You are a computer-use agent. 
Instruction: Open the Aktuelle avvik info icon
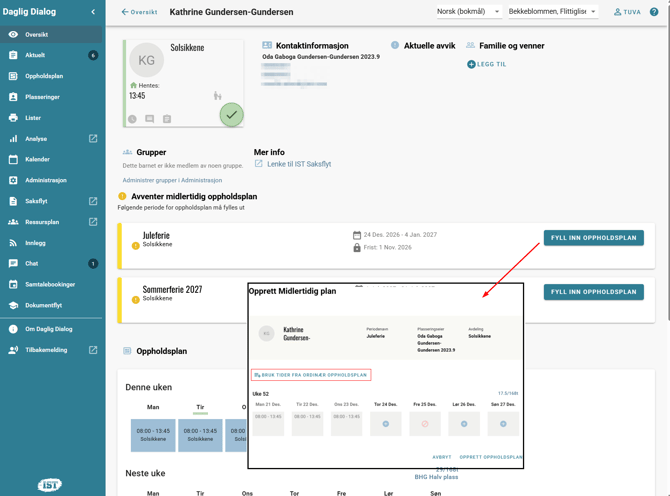coord(395,45)
